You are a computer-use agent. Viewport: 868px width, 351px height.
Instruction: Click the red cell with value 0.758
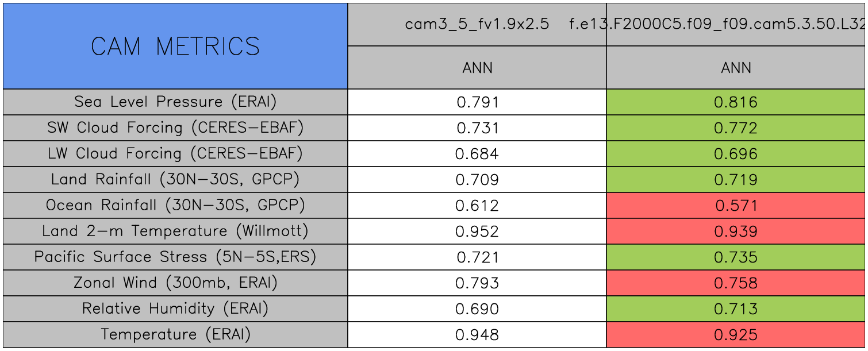pos(736,283)
